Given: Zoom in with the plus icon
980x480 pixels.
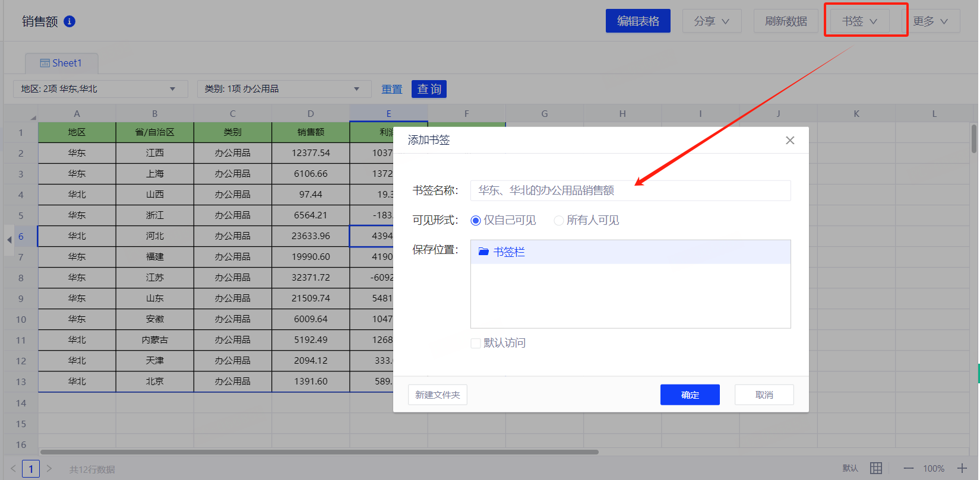Looking at the screenshot, I should (962, 468).
